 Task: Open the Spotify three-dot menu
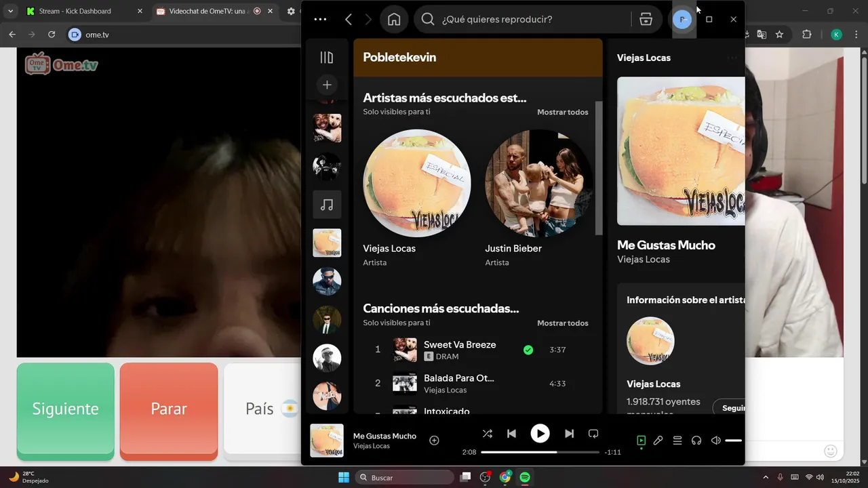click(321, 20)
